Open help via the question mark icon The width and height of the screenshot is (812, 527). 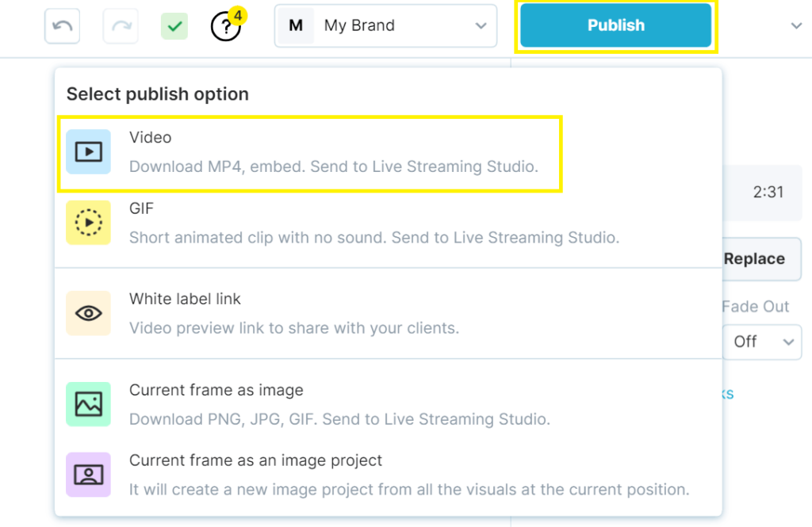pyautogui.click(x=224, y=27)
